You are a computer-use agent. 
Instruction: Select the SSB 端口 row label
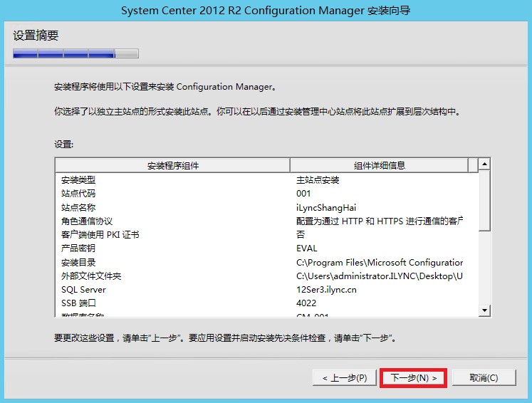[79, 303]
